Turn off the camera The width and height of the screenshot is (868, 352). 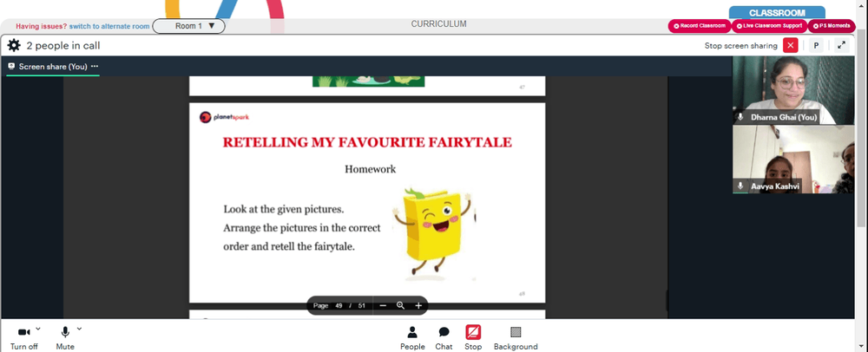(23, 337)
